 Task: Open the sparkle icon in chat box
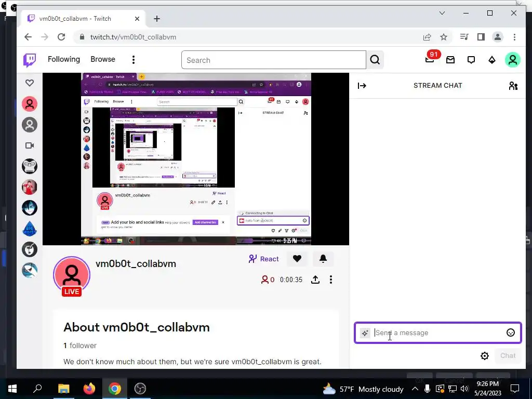[365, 333]
